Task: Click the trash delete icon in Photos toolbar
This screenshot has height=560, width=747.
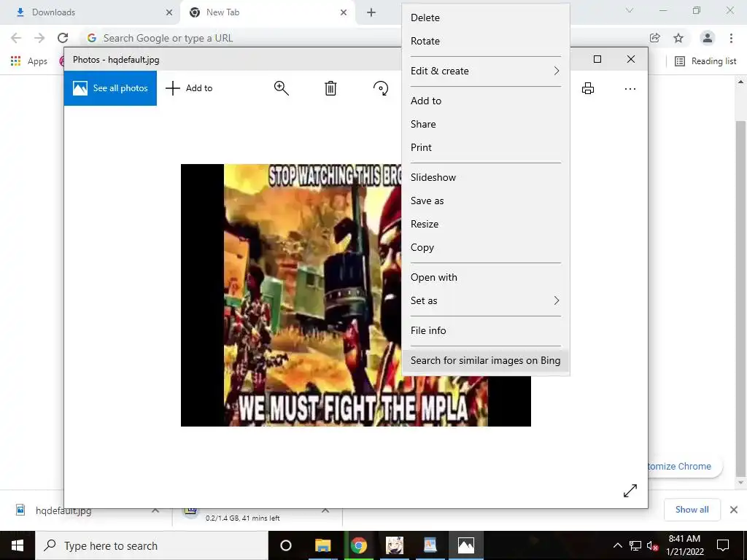Action: 330,88
